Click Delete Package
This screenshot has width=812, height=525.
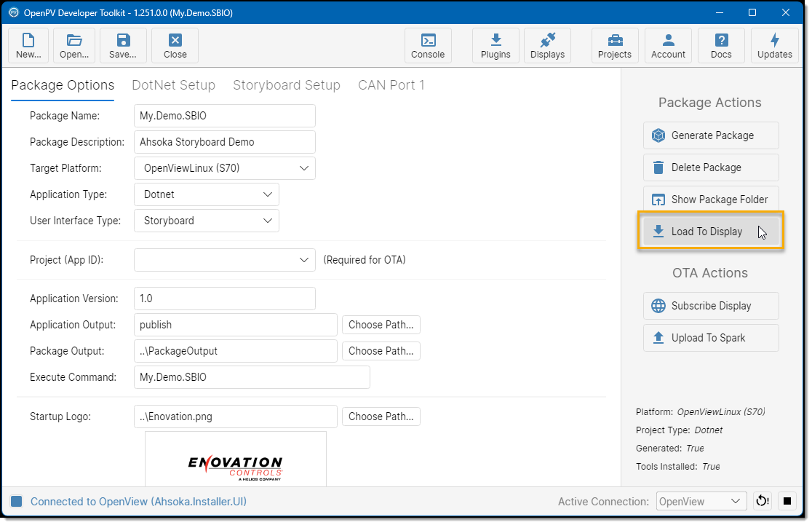pyautogui.click(x=711, y=167)
